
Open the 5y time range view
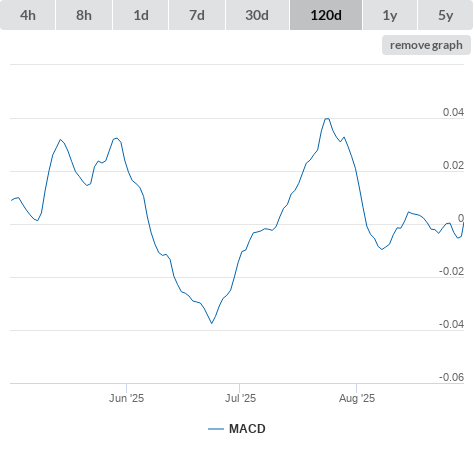tap(446, 15)
